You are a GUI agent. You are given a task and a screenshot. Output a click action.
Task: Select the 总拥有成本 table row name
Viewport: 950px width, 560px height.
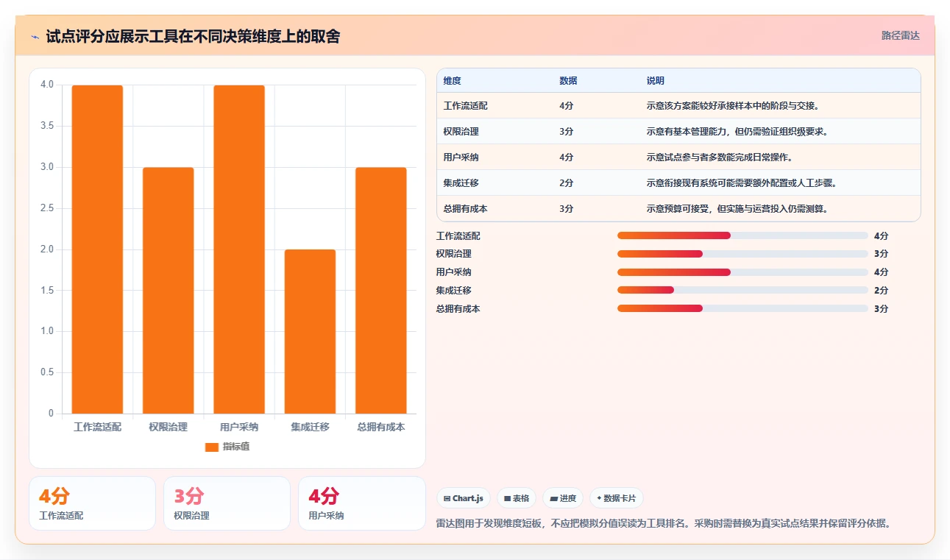(x=466, y=209)
